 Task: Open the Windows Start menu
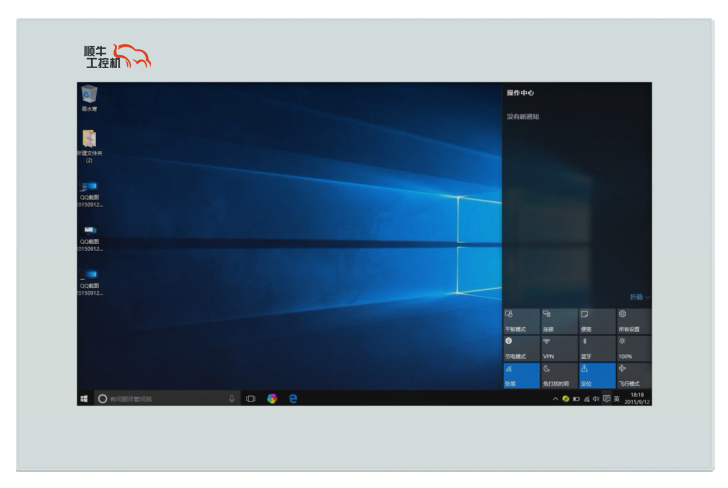84,399
